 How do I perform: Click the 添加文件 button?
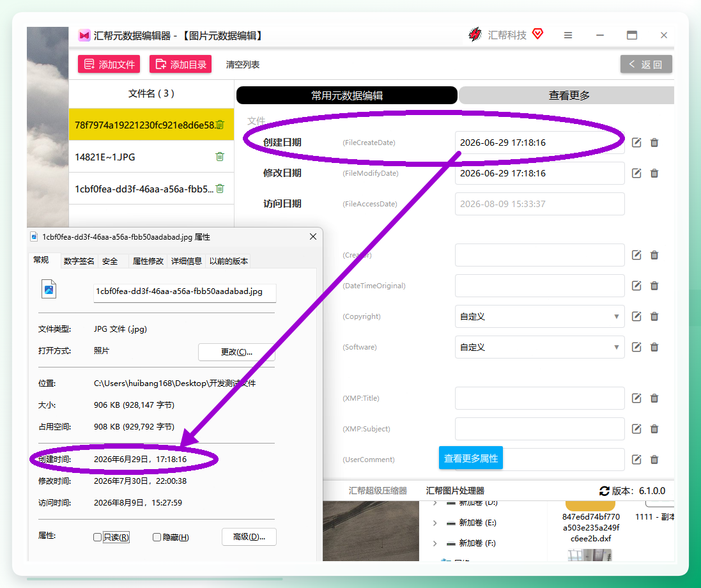click(x=109, y=65)
